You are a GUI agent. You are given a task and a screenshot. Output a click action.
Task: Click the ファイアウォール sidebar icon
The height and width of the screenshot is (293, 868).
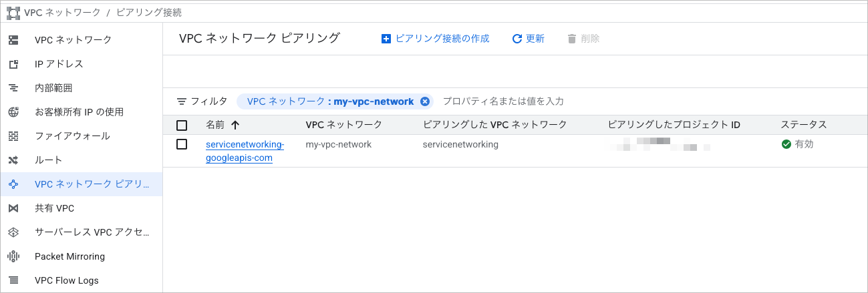13,136
